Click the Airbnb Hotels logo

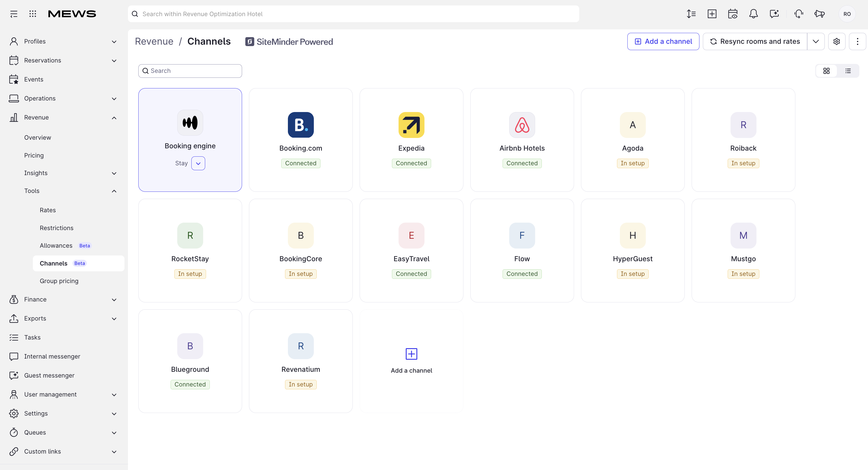tap(522, 125)
